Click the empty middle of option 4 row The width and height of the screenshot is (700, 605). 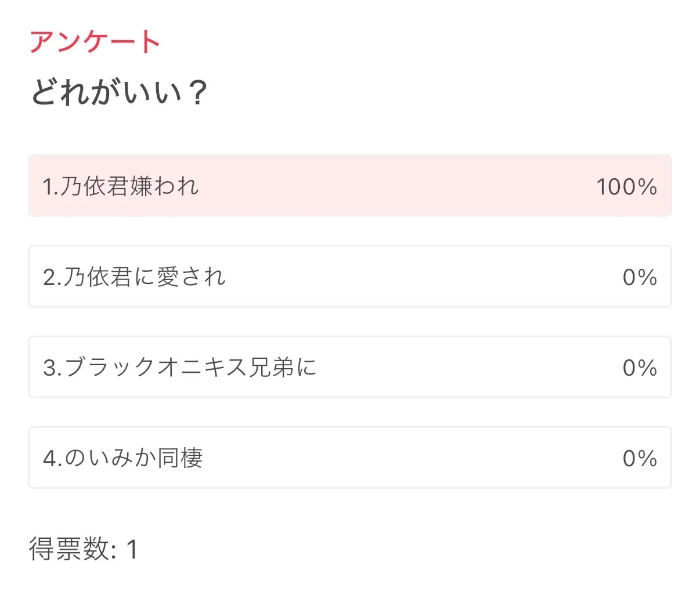[406, 458]
